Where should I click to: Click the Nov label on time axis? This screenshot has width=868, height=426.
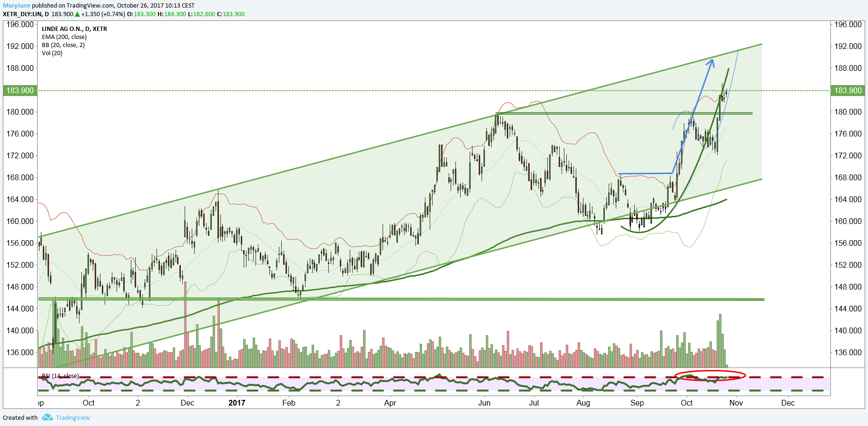(736, 403)
